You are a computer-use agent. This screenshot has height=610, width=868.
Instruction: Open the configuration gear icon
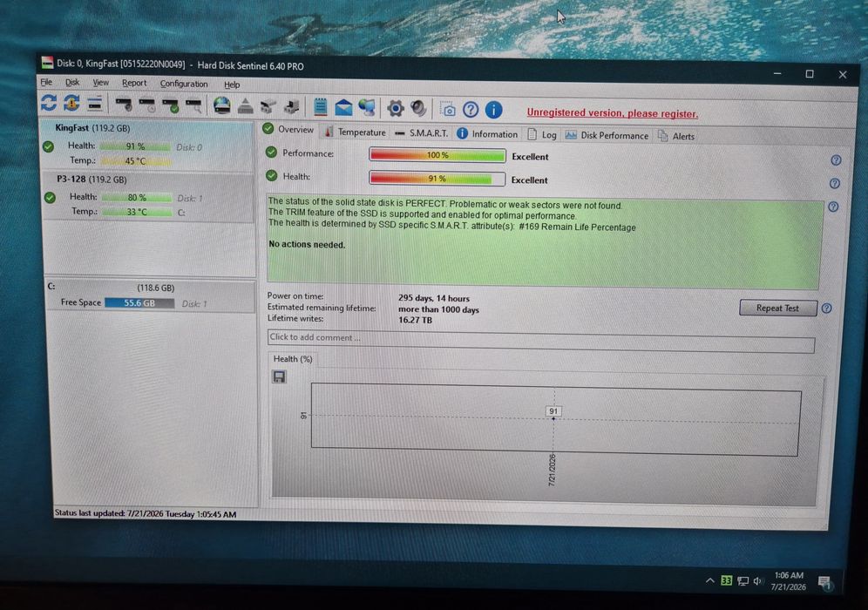pyautogui.click(x=396, y=108)
